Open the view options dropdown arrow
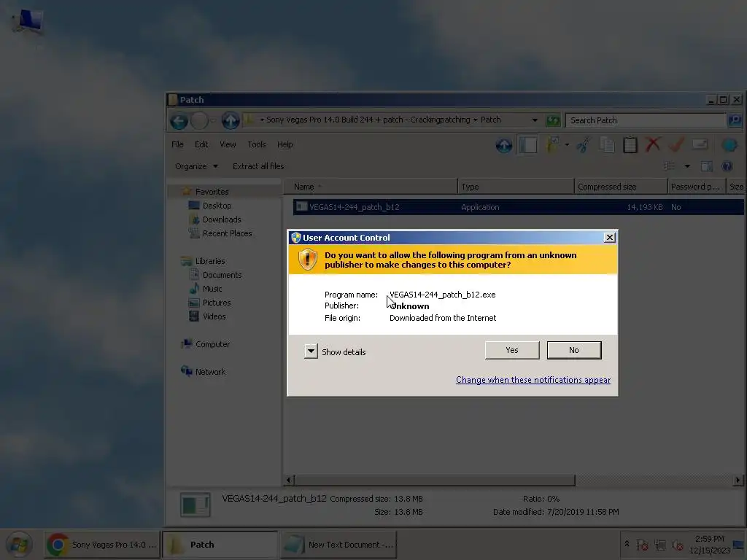The width and height of the screenshot is (747, 560). [687, 166]
